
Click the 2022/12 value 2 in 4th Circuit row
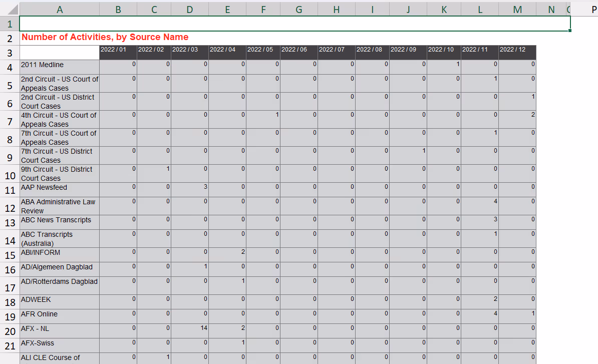pos(517,120)
